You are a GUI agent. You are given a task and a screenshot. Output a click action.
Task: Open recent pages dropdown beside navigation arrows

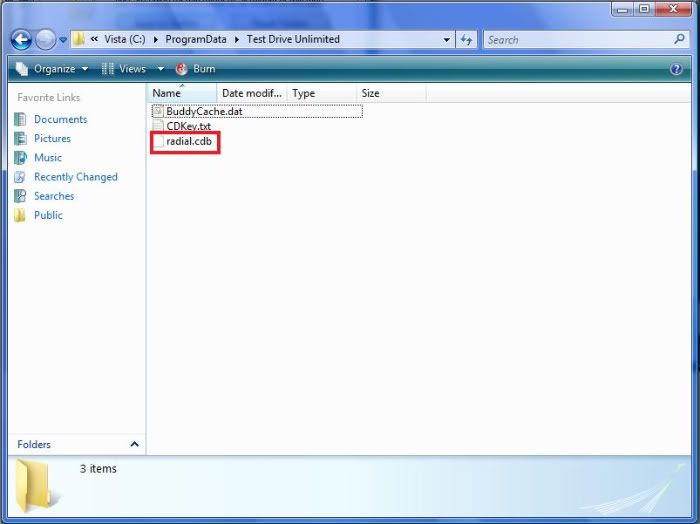(63, 40)
